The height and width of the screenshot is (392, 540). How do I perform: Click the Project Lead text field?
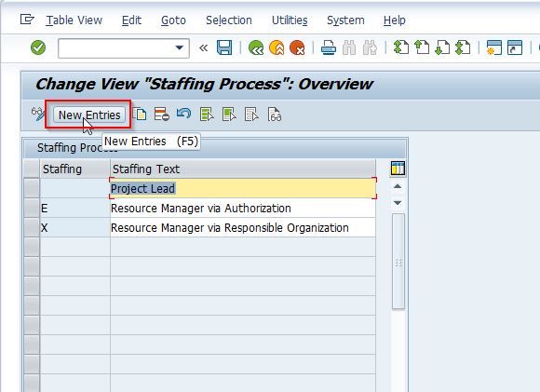[243, 188]
